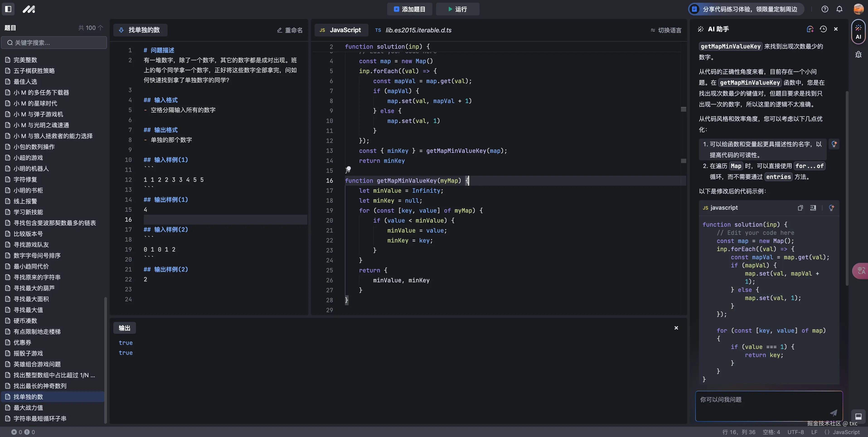Toggle the left sidebar panel icon

(x=8, y=9)
